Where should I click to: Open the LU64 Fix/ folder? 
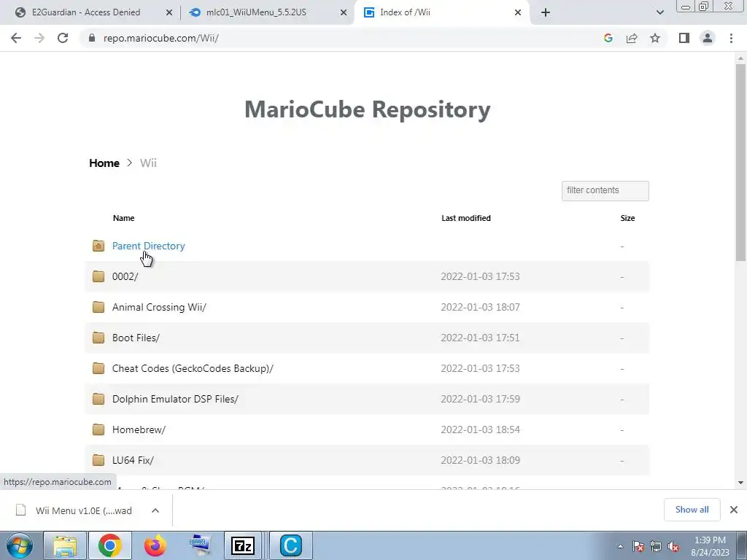133,460
